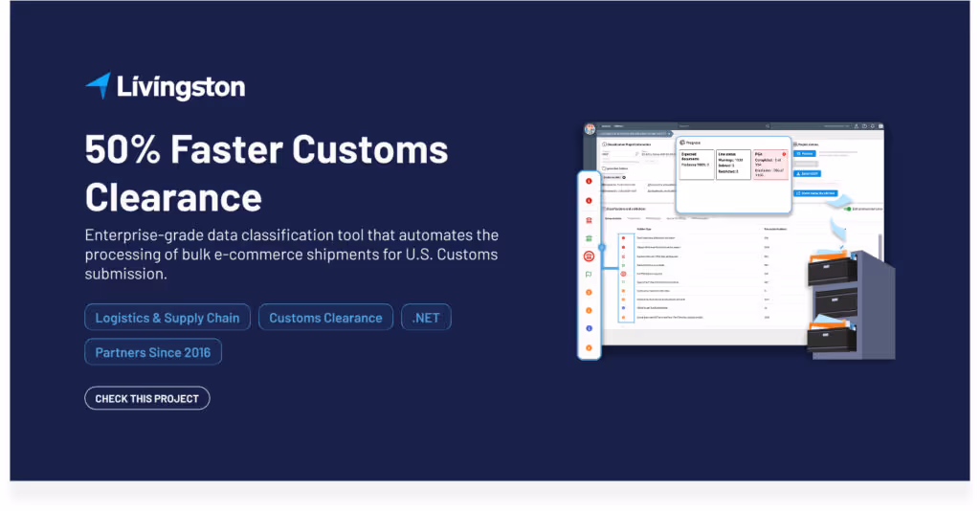Toggle the green switch in the dashboard mockup
This screenshot has height=511, width=980.
pyautogui.click(x=847, y=209)
